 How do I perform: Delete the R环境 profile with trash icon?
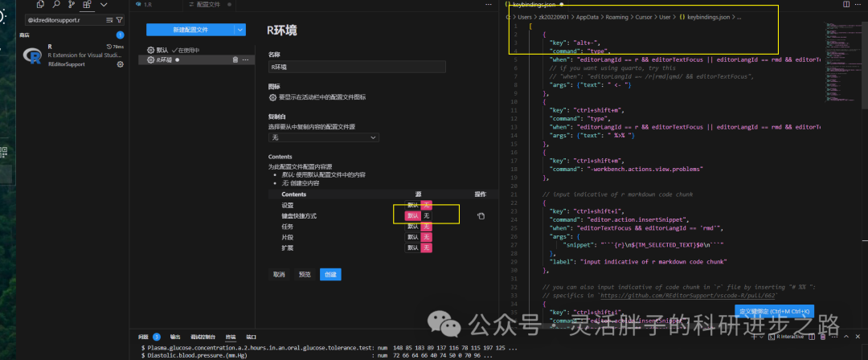235,59
